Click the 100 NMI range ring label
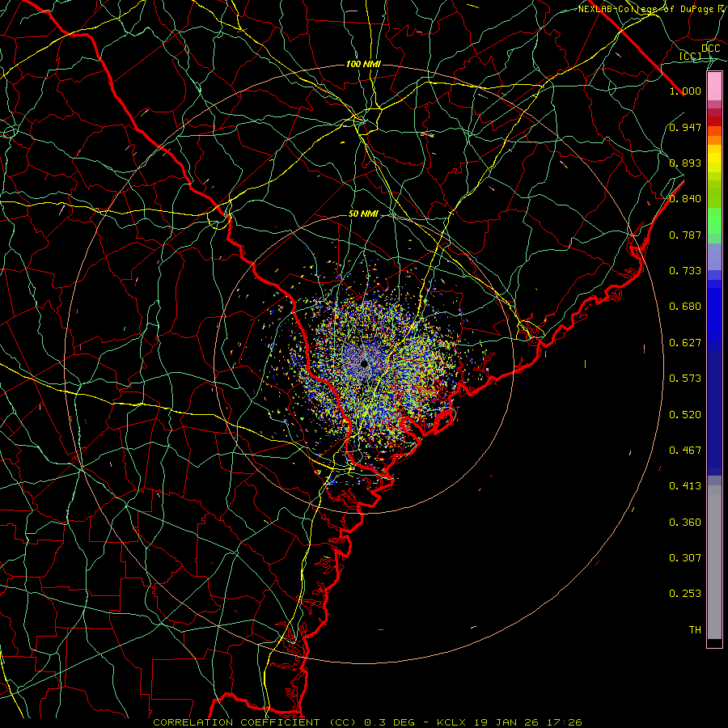 coord(363,64)
